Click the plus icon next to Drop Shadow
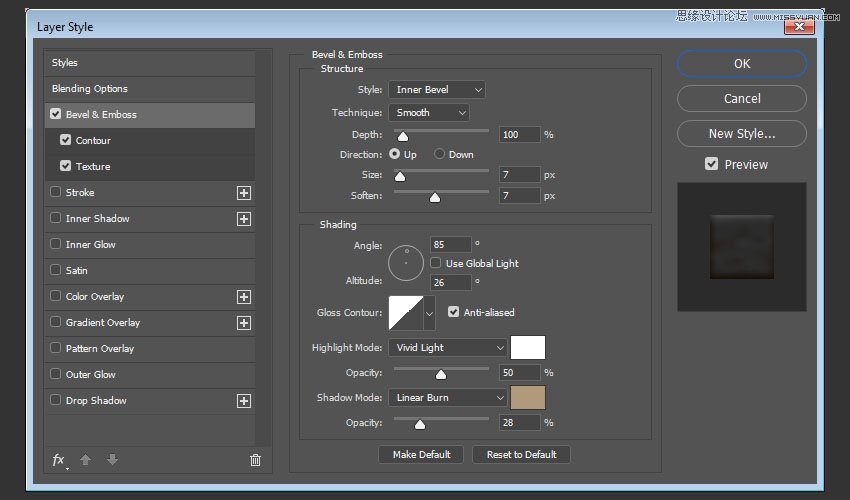Image resolution: width=850 pixels, height=500 pixels. [243, 401]
